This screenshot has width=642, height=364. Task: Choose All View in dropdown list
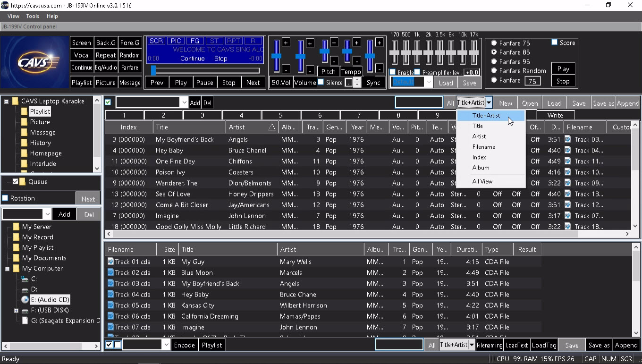tap(482, 181)
